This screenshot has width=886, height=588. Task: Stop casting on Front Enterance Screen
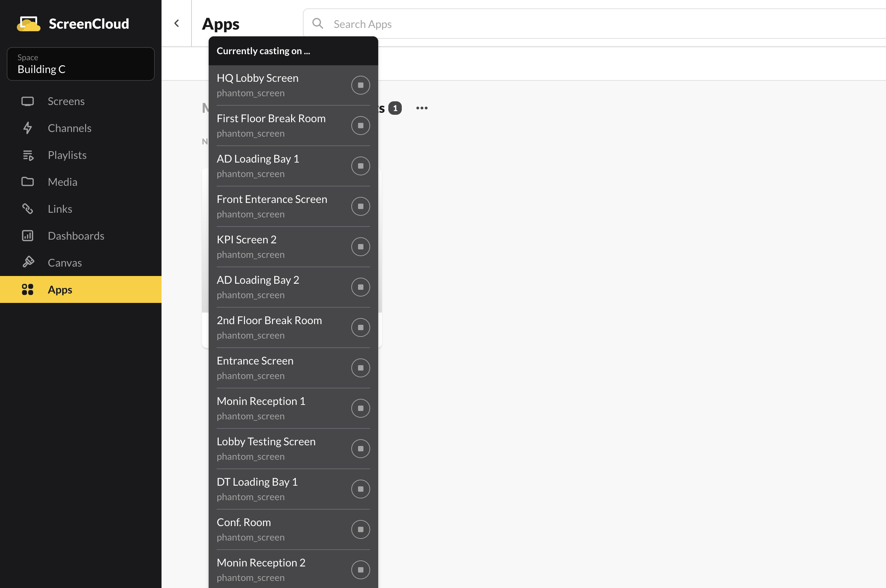pyautogui.click(x=360, y=206)
